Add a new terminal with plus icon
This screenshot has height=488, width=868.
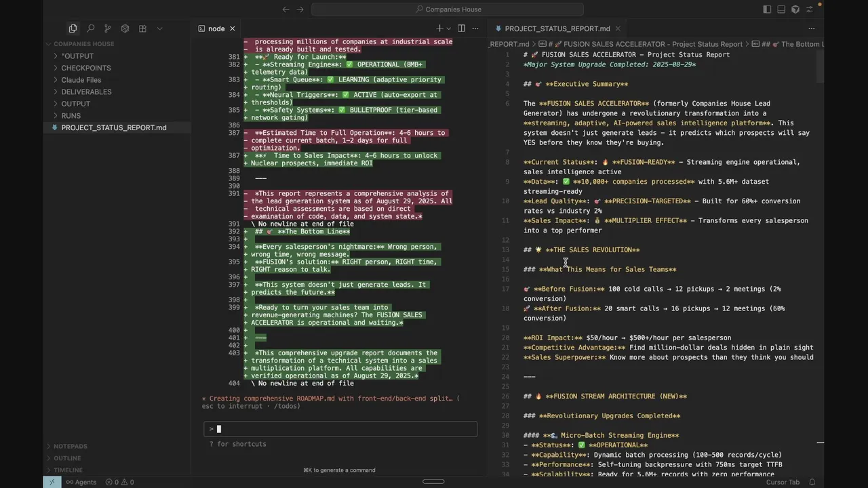click(439, 28)
